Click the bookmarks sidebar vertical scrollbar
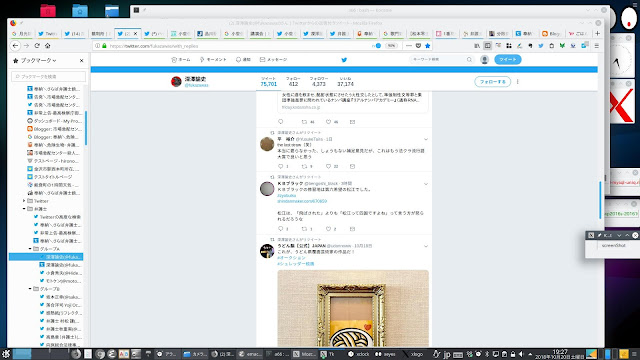The width and height of the screenshot is (640, 360). pyautogui.click(x=86, y=128)
